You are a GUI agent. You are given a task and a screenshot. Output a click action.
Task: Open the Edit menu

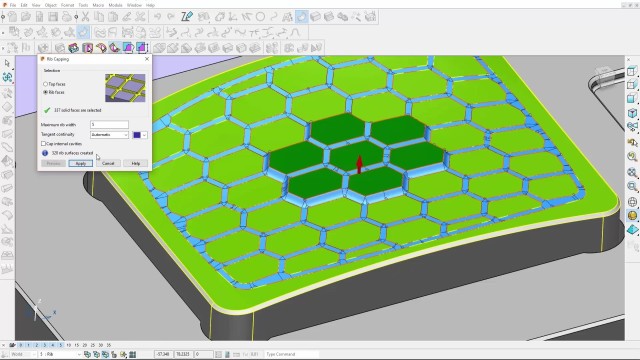[x=24, y=5]
